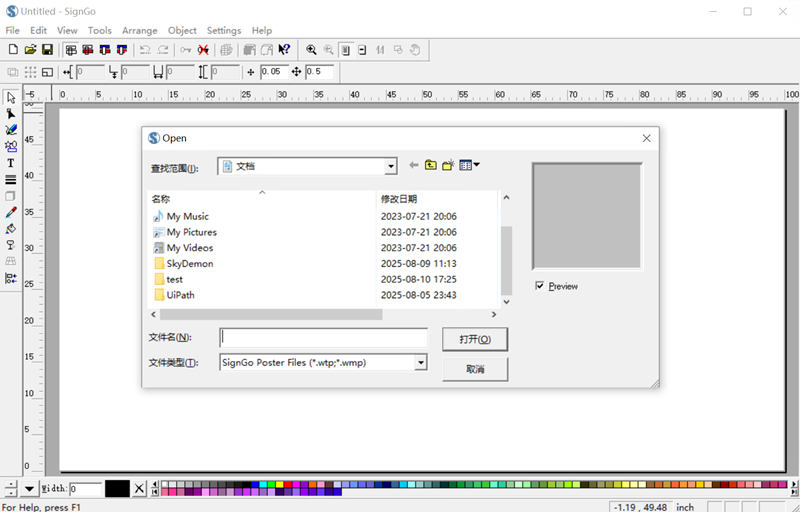The width and height of the screenshot is (800, 512).
Task: Sort files by 名称 column header
Action: (x=262, y=199)
